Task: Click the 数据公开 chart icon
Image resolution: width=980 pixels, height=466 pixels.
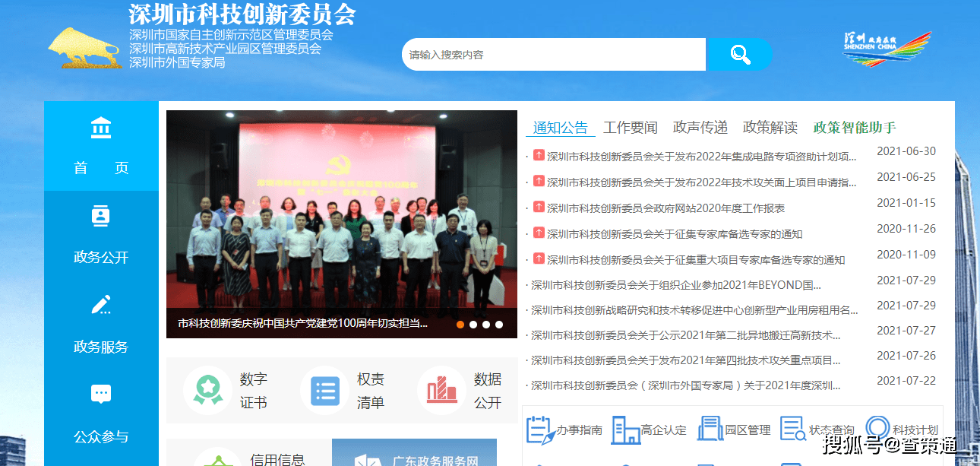Action: 441,390
